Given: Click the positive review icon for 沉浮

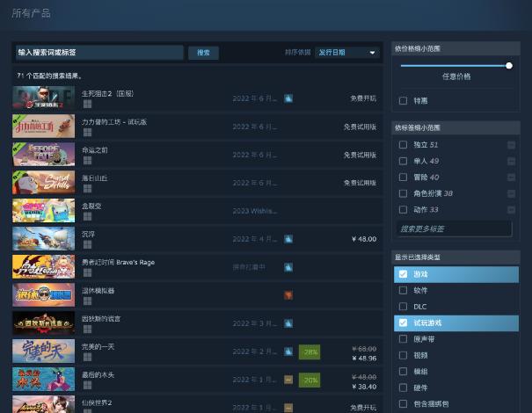Looking at the screenshot, I should 288,239.
